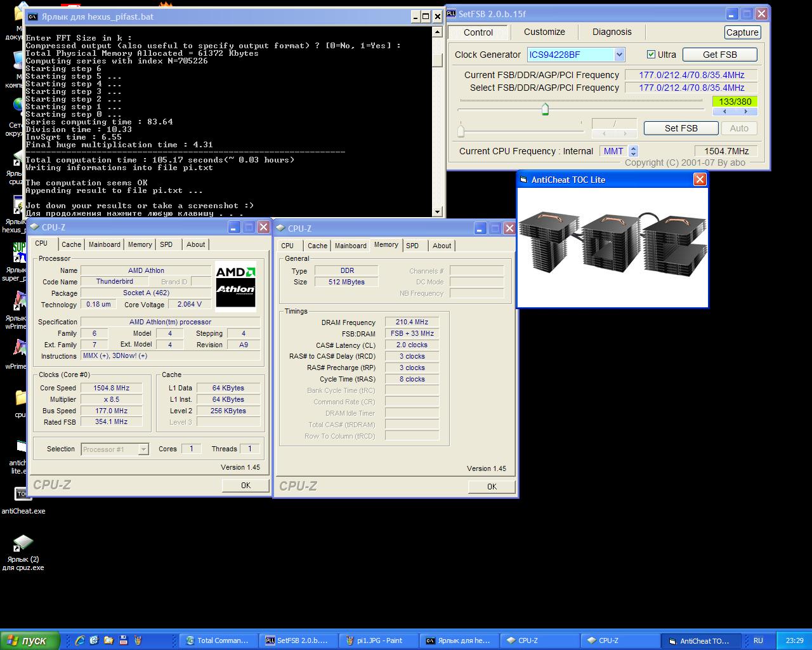Screen dimensions: 812x650
Task: Toggle the Ultra checkbox in SetFSB
Action: [x=651, y=55]
